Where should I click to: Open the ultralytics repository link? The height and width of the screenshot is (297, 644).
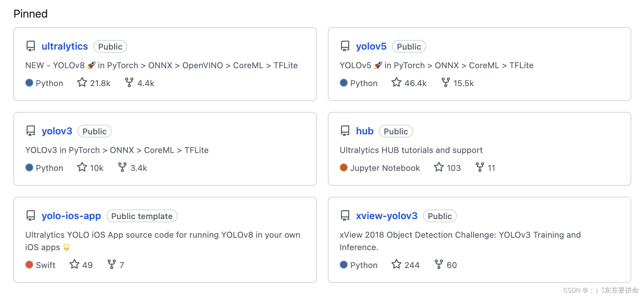click(x=65, y=46)
